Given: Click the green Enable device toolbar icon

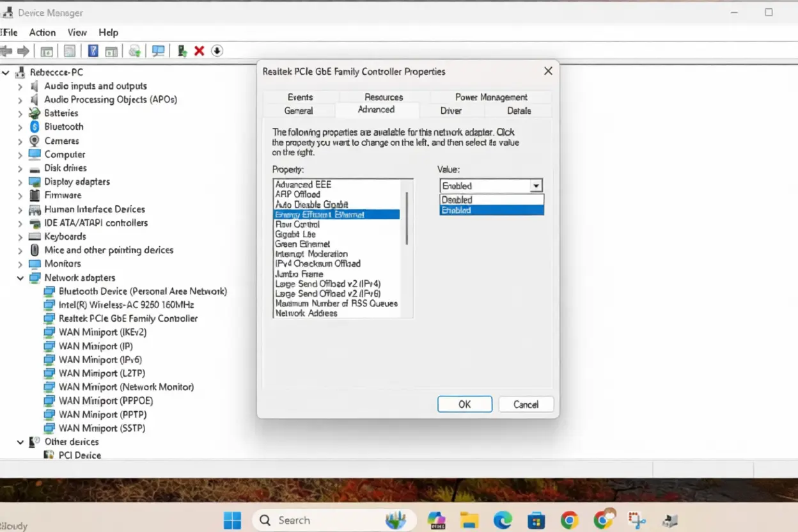Looking at the screenshot, I should [182, 51].
